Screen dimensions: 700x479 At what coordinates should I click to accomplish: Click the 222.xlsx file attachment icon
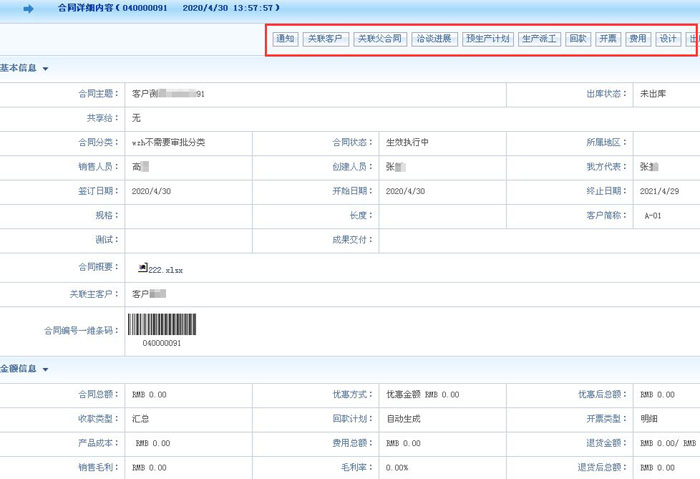coord(143,268)
